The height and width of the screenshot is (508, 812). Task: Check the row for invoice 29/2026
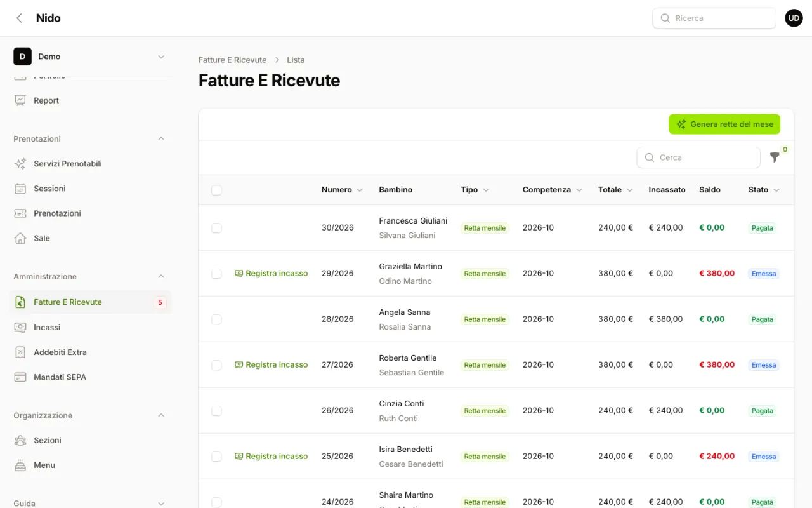point(216,274)
